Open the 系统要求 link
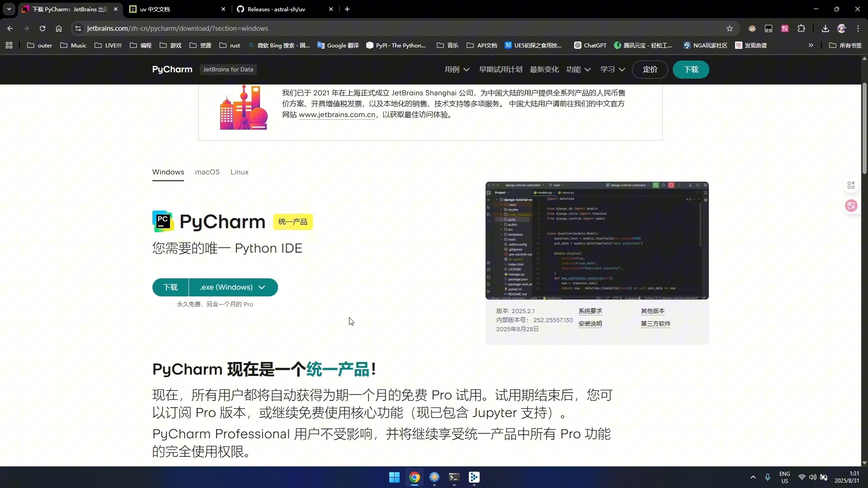 pos(590,311)
